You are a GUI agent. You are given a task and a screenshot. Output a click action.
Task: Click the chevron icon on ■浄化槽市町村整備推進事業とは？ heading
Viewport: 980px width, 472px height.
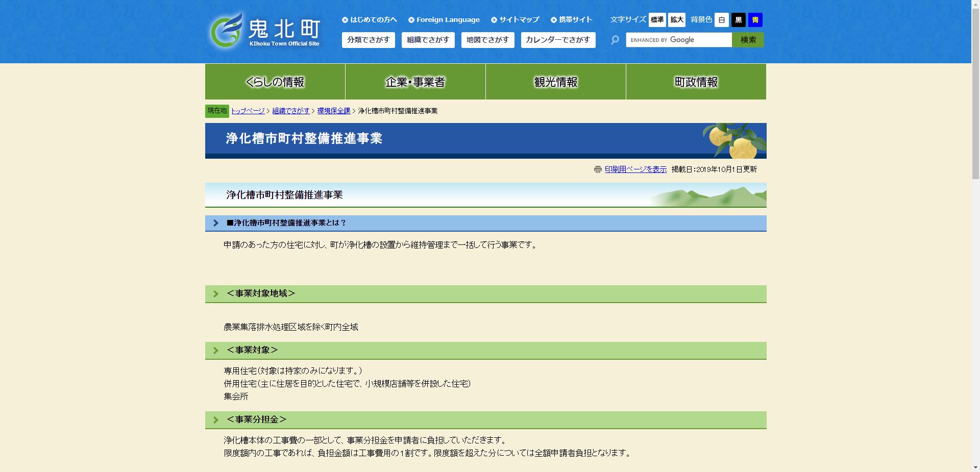216,222
